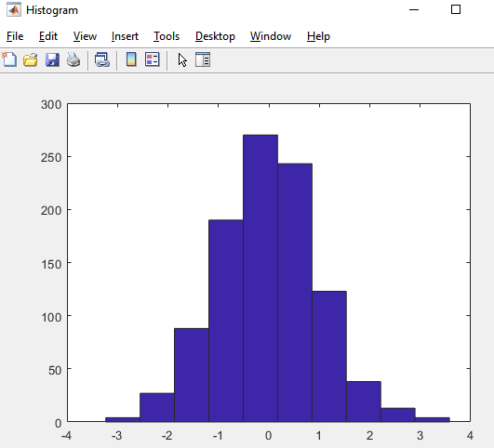Open the Window menu
This screenshot has width=494, height=448.
tap(271, 36)
